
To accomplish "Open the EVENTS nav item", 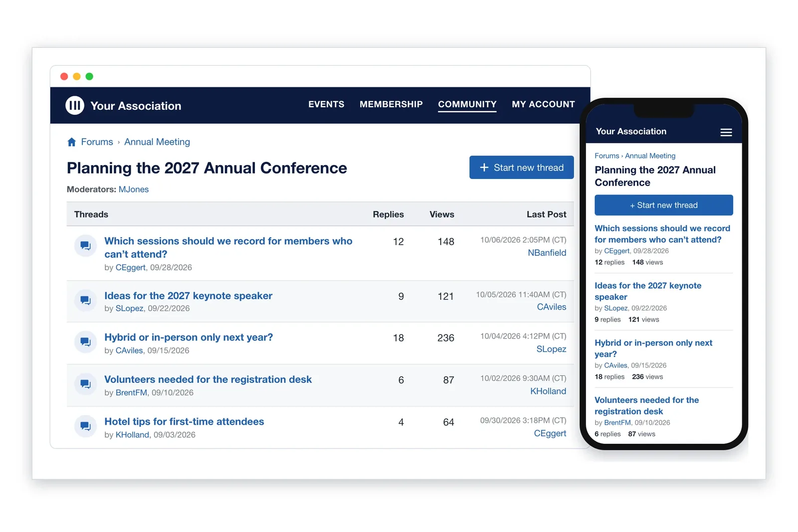I will pyautogui.click(x=326, y=104).
